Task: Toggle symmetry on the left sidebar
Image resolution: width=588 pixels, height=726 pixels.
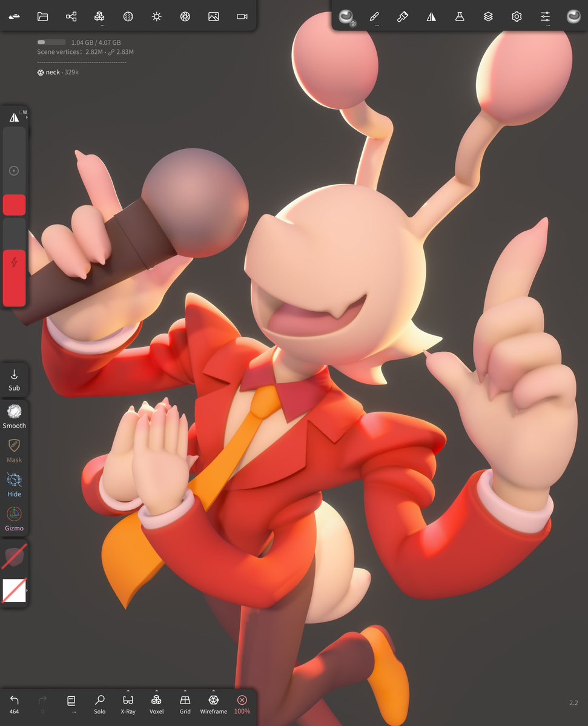Action: pyautogui.click(x=15, y=117)
